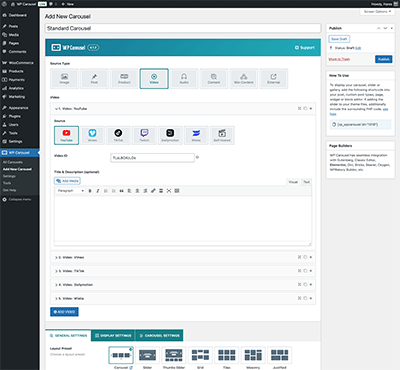Toggle italic in the editor toolbar
This screenshot has height=370, width=400.
[x=98, y=191]
